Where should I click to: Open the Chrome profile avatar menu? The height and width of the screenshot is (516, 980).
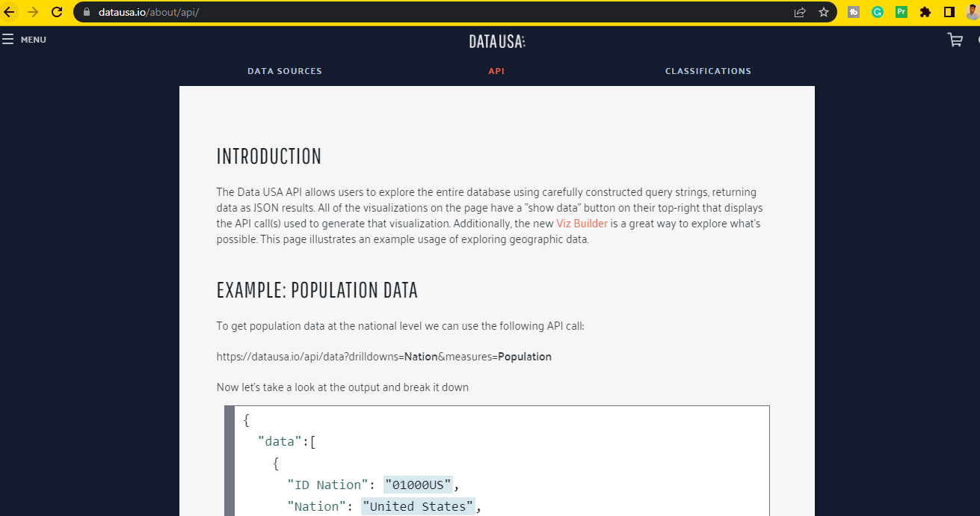click(x=972, y=12)
